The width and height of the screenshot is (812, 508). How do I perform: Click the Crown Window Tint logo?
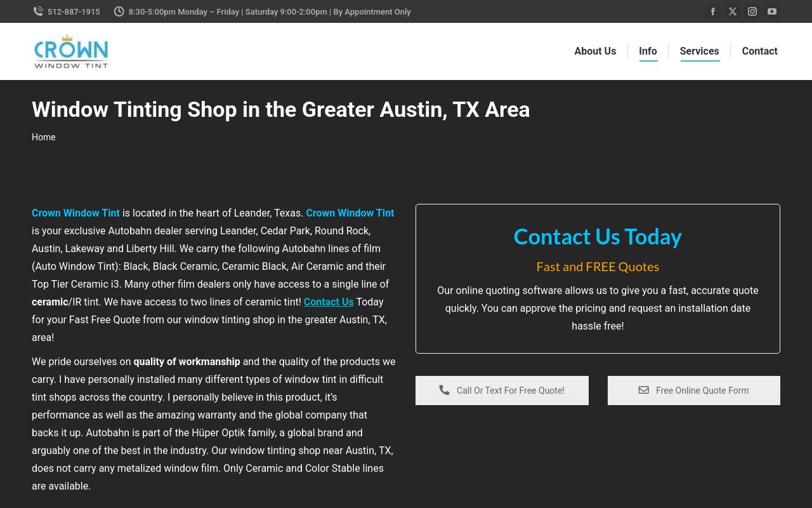(x=71, y=51)
